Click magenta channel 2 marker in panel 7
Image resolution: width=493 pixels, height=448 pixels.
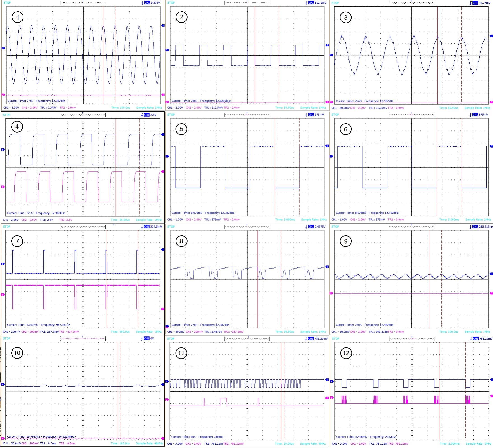pos(3,295)
